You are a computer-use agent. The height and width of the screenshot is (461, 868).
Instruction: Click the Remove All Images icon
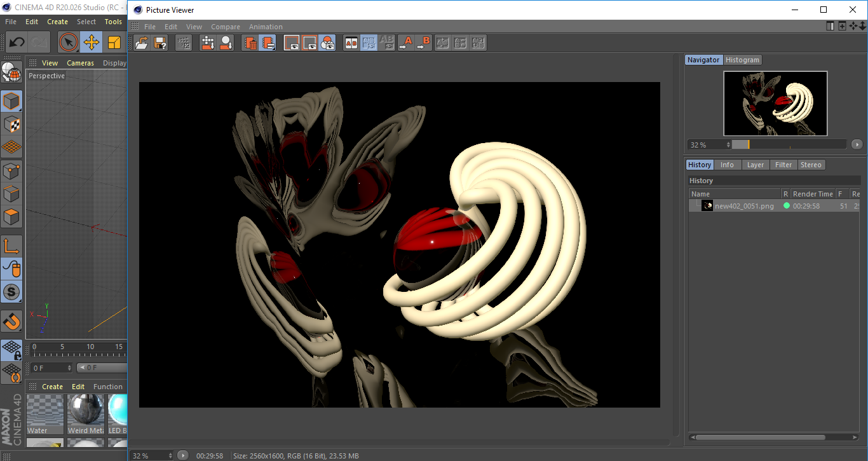tap(268, 43)
